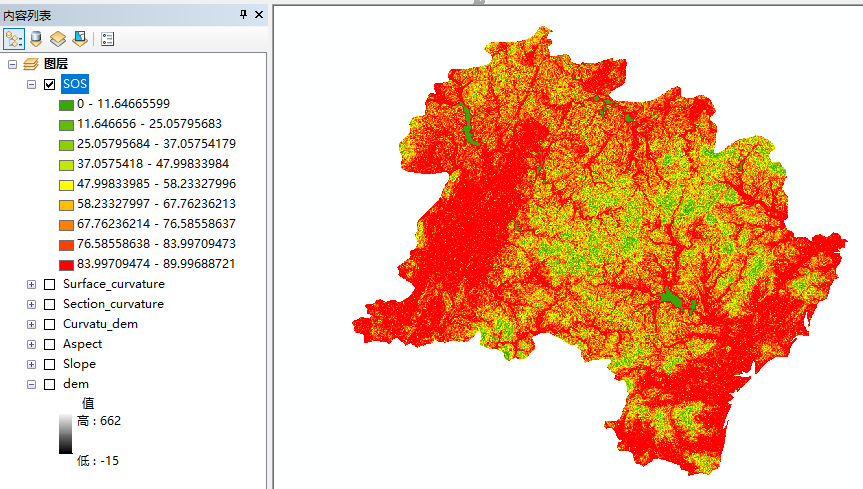Collapse the SOS layer legend

click(x=31, y=84)
